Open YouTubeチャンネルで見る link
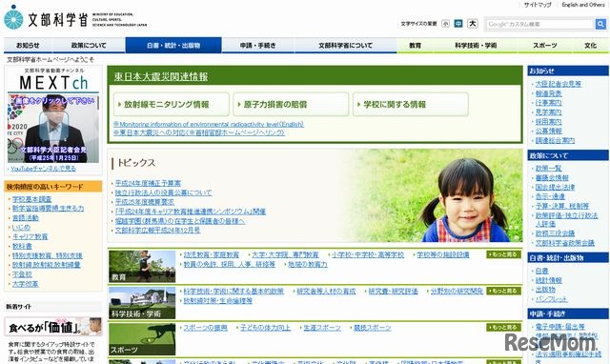 click(x=43, y=169)
